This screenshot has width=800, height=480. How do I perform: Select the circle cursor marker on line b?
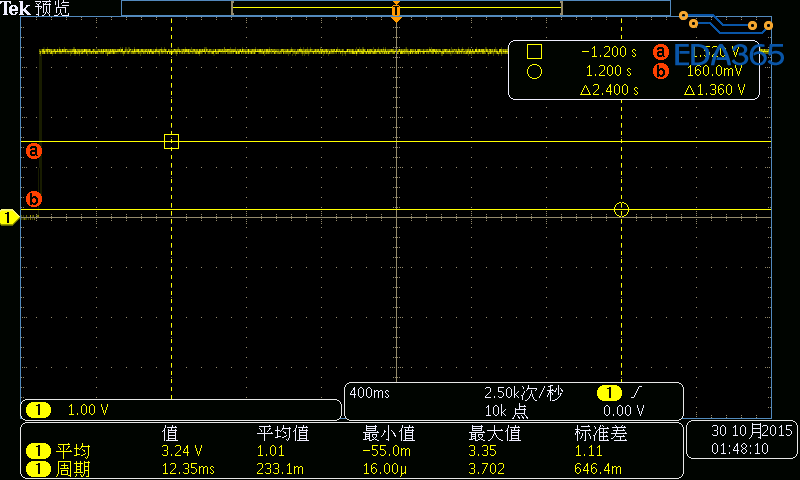coord(621,209)
